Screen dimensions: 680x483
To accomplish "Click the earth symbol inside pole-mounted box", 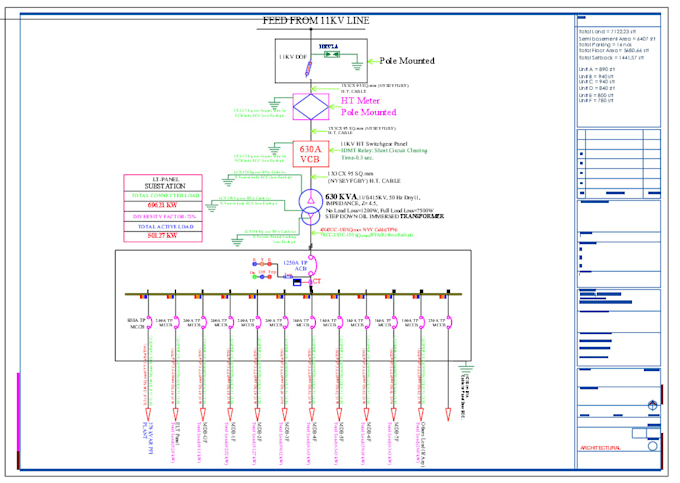I will 357,66.
